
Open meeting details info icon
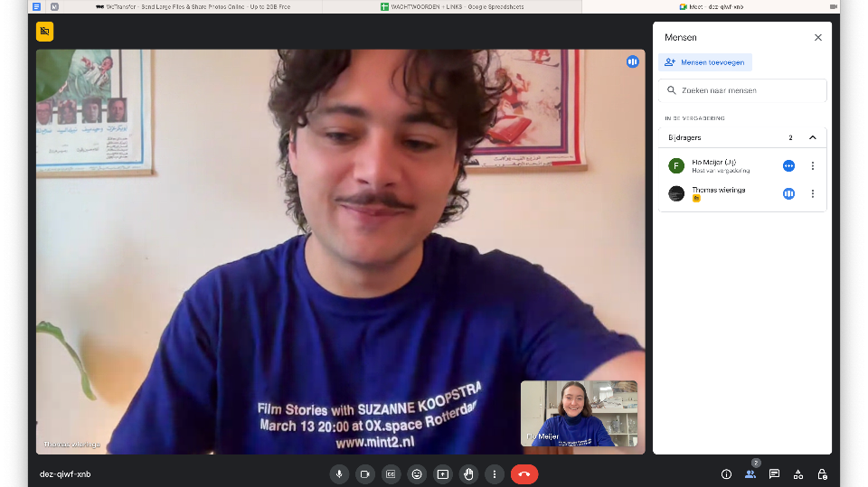[726, 474]
